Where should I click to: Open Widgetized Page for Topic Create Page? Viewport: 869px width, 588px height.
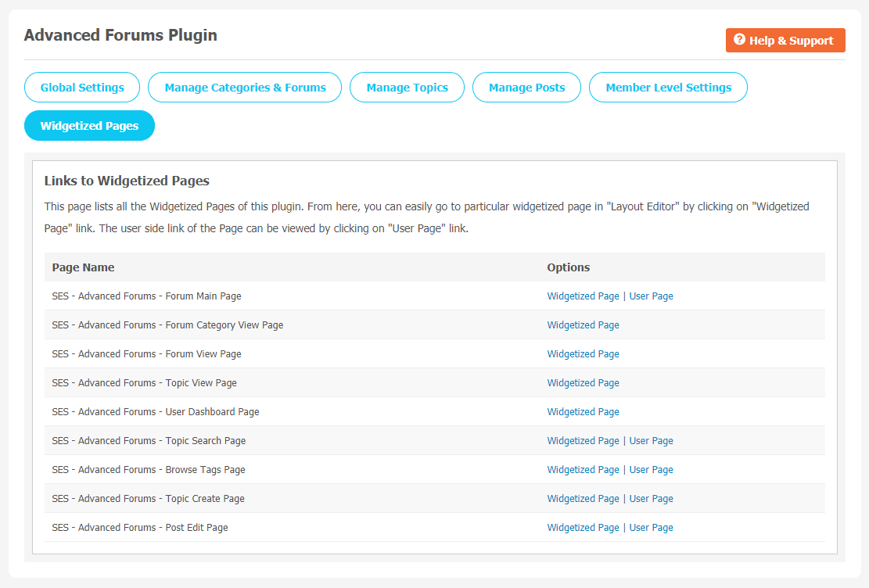coord(583,499)
